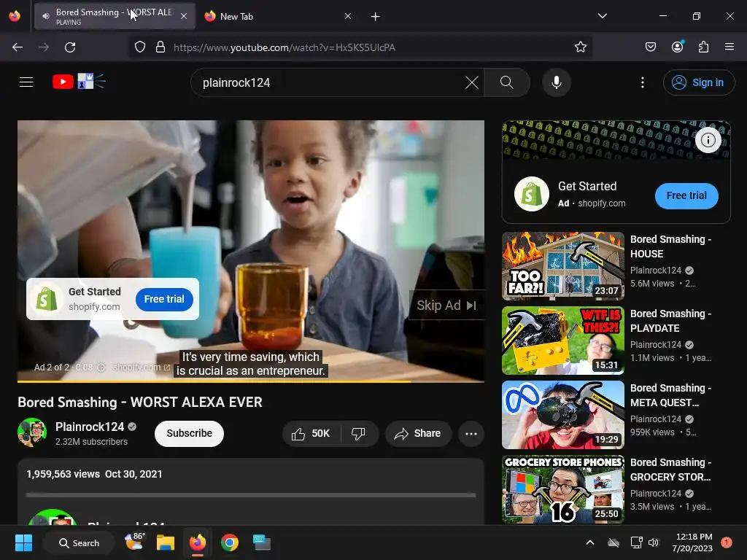Launch Chrome from taskbar
Viewport: 747px width, 560px height.
pos(230,542)
